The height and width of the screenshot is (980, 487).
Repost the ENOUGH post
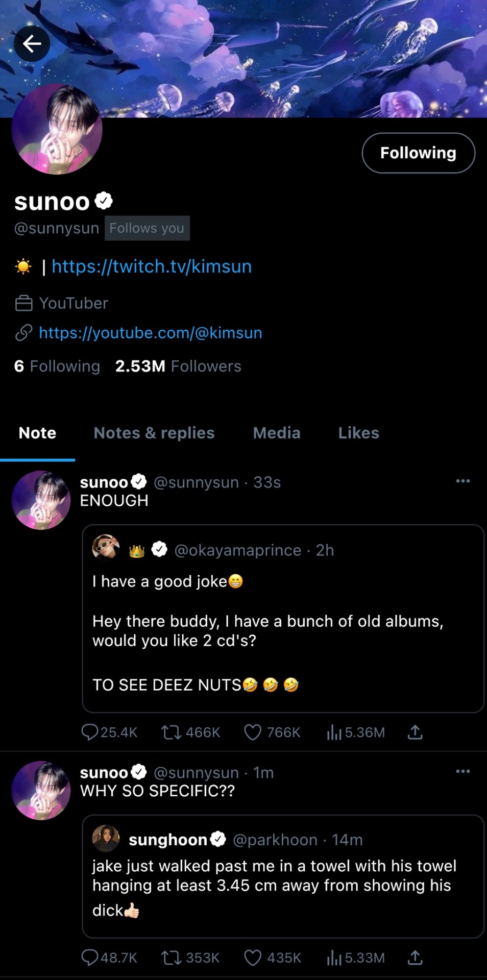(171, 732)
